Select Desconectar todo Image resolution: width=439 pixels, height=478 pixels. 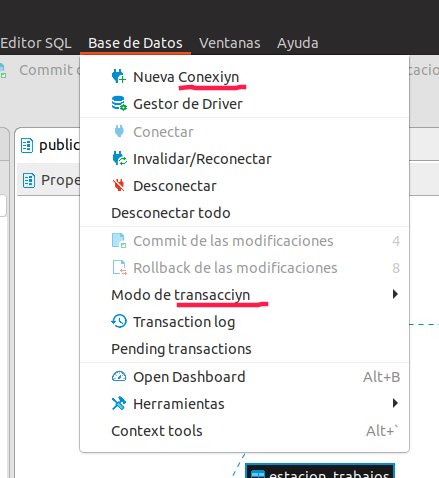coord(171,213)
